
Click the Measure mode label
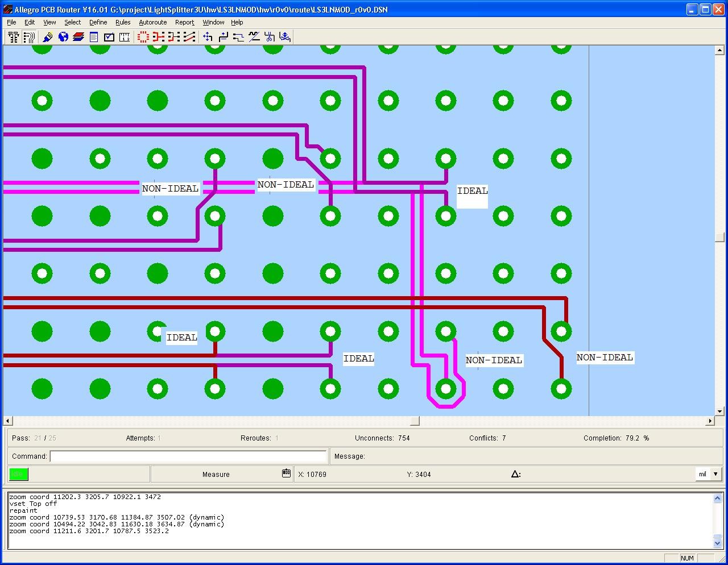216,474
